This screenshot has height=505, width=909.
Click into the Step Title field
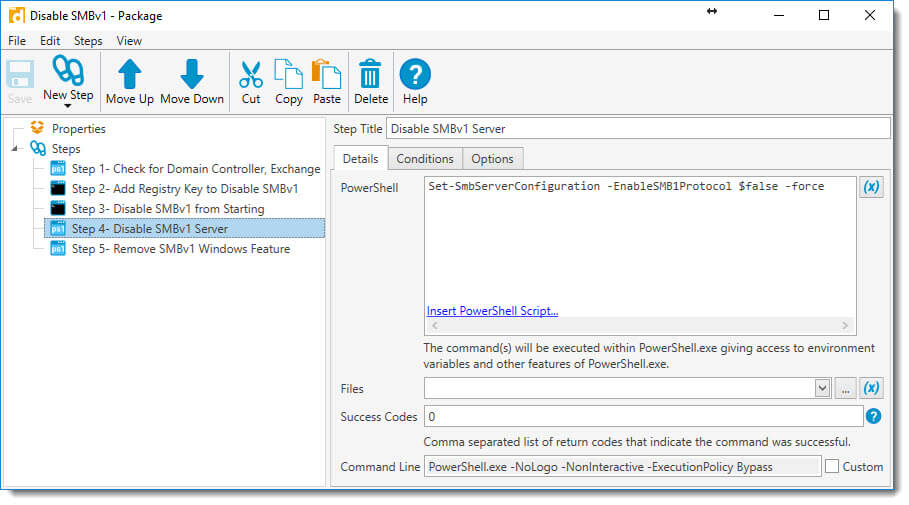click(638, 128)
